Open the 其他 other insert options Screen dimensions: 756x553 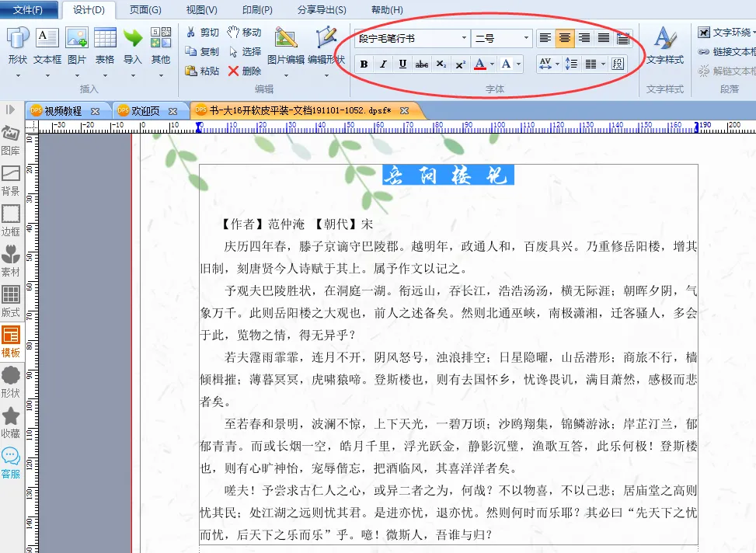(x=161, y=47)
